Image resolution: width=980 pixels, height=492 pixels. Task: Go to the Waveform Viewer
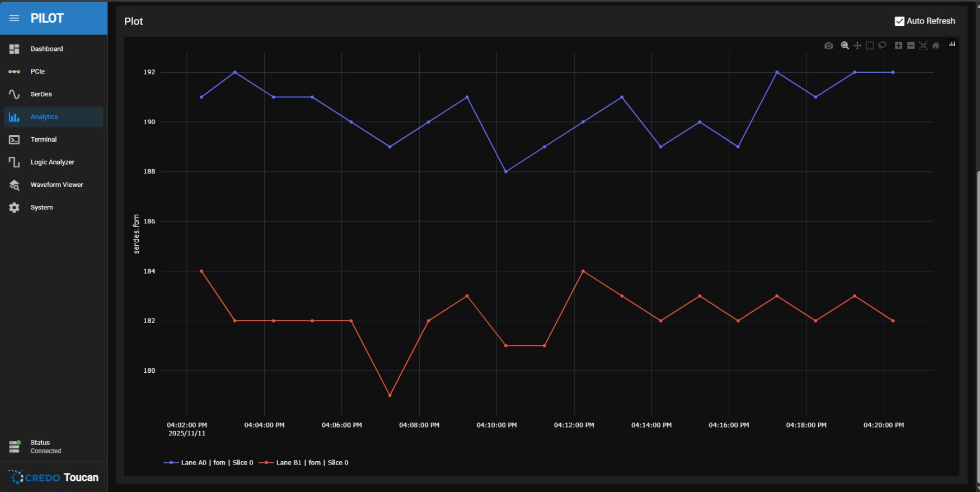[x=57, y=185]
